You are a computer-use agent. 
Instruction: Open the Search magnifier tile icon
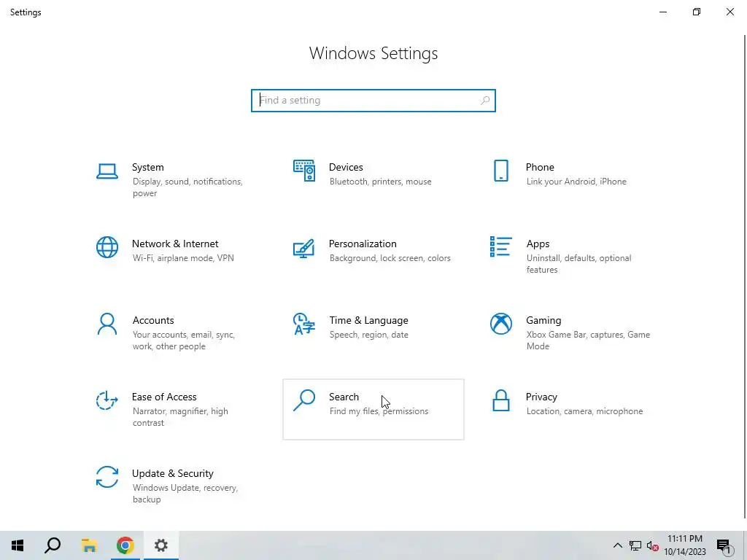(x=304, y=400)
